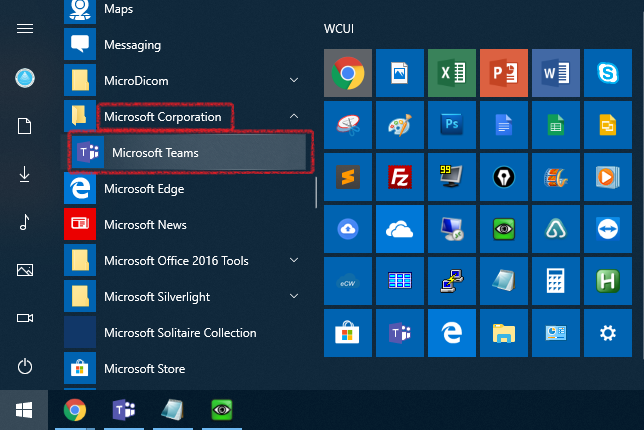Expand the MicroDicom folder chevron
The height and width of the screenshot is (430, 644).
pos(294,80)
